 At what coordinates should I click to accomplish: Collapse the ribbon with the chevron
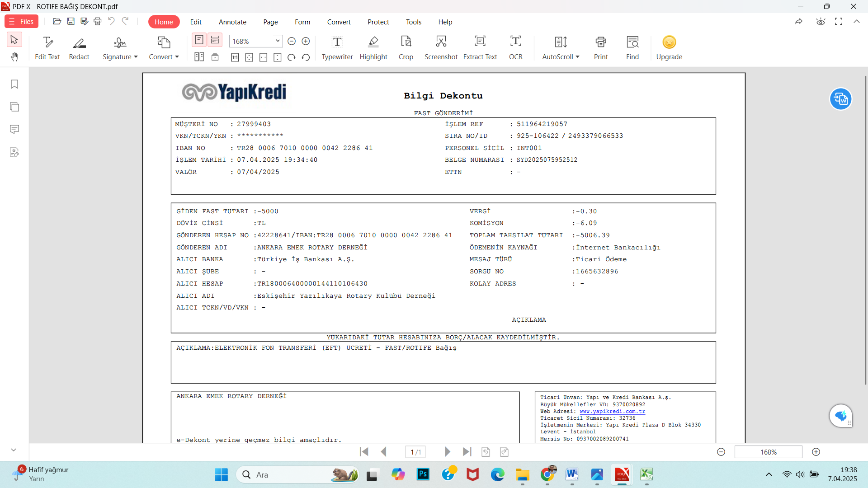click(857, 22)
